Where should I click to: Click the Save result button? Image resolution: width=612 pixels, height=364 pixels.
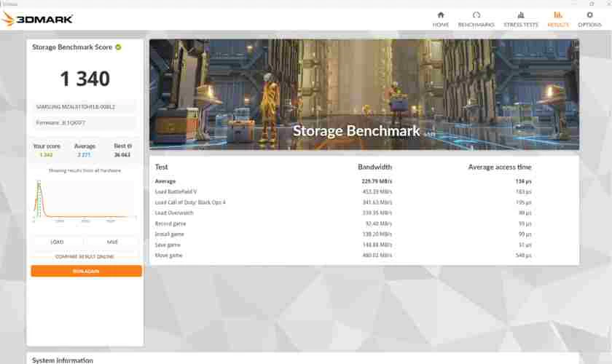click(x=112, y=242)
